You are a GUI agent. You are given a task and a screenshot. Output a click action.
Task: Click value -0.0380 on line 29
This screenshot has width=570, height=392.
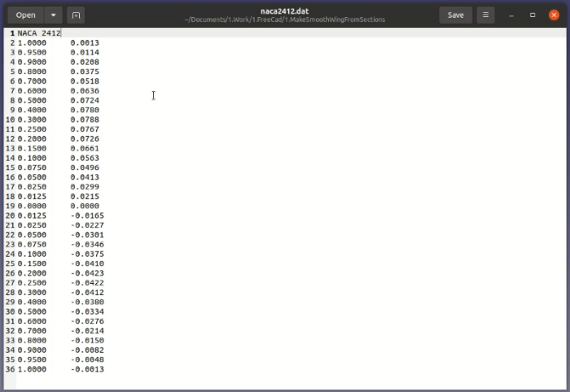tap(87, 302)
